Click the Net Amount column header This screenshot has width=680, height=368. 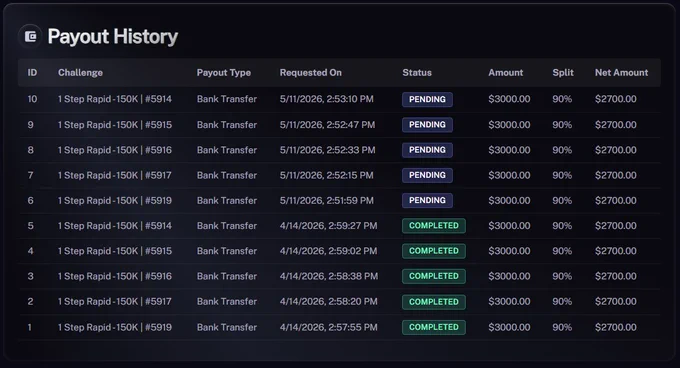pos(621,73)
